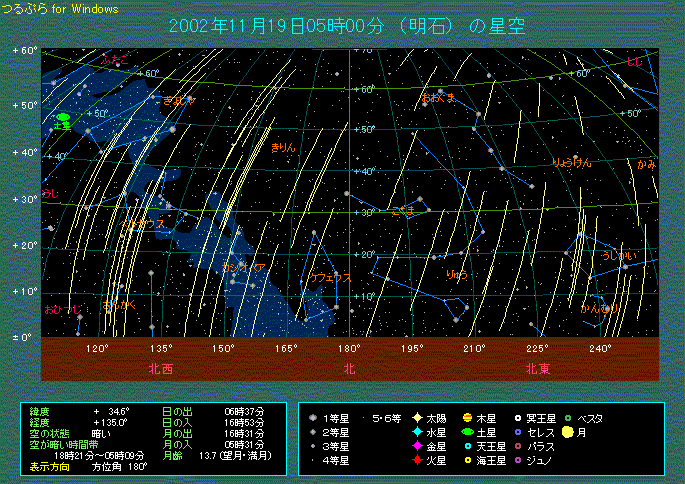Click the green Saturn (土星) legend icon
Screen dimensions: 685x484
467,432
